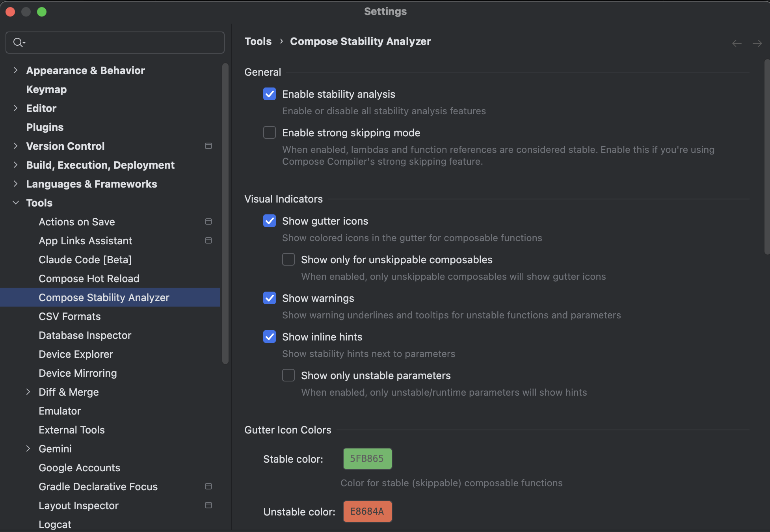Uncheck Show gutter icons
770x532 pixels.
coord(270,221)
